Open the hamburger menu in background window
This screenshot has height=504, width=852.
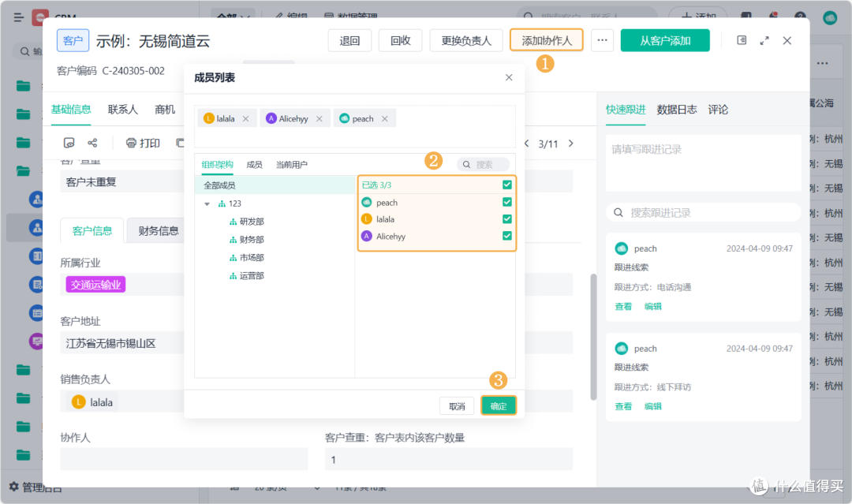18,18
